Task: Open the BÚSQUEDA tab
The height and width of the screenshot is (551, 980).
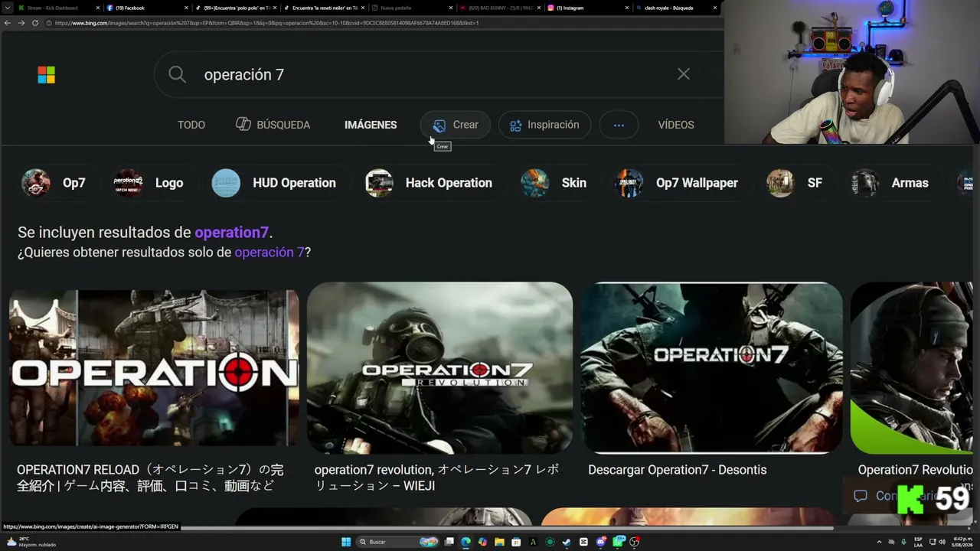Action: 273,125
